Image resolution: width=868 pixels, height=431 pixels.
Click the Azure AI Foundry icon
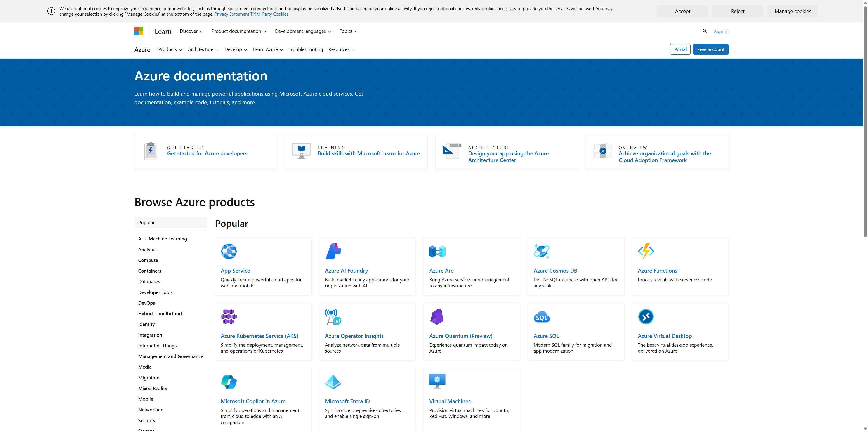point(333,251)
